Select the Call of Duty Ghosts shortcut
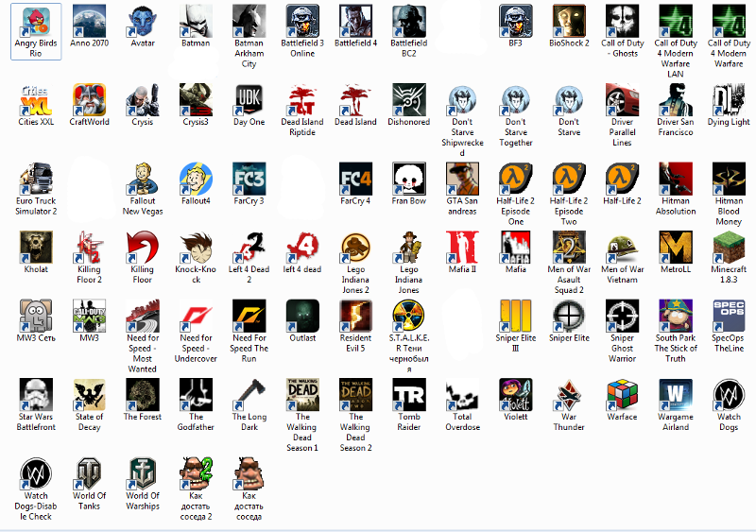Screen dimensions: 756x532 [x=622, y=21]
